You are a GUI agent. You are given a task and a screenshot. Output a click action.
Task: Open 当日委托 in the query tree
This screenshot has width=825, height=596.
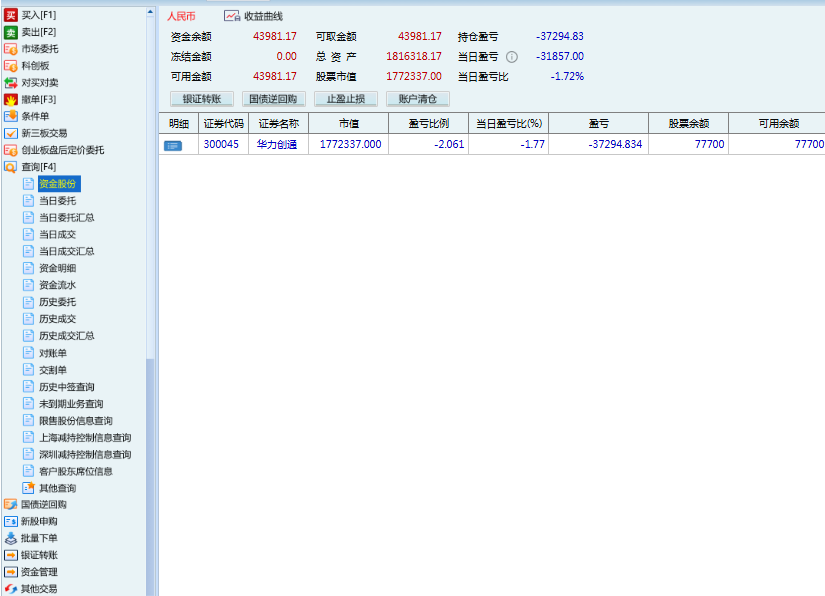pyautogui.click(x=58, y=200)
